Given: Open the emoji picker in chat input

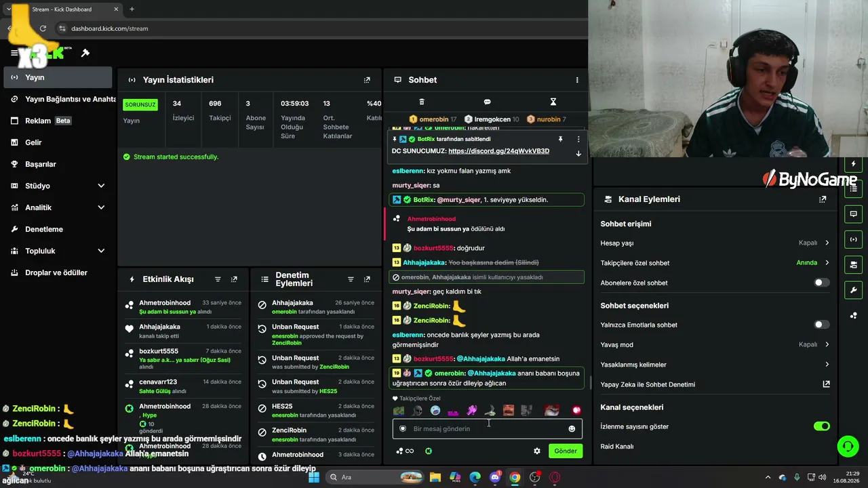Looking at the screenshot, I should [x=572, y=428].
